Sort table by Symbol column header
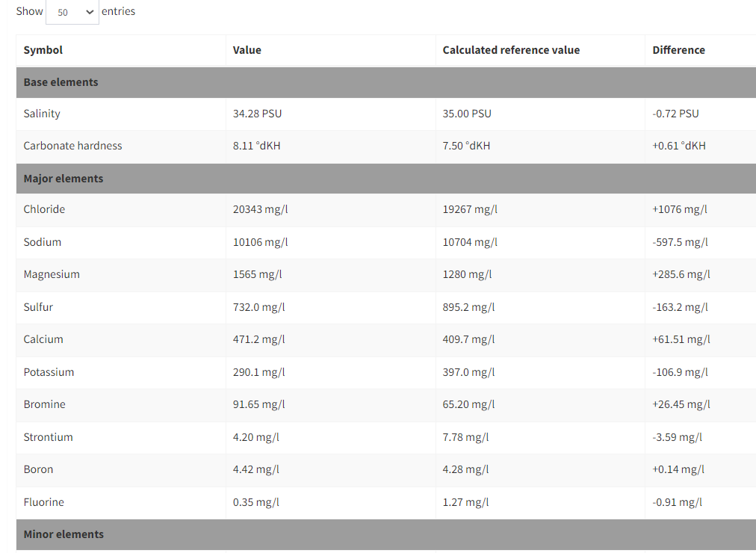The image size is (756, 553). (43, 50)
